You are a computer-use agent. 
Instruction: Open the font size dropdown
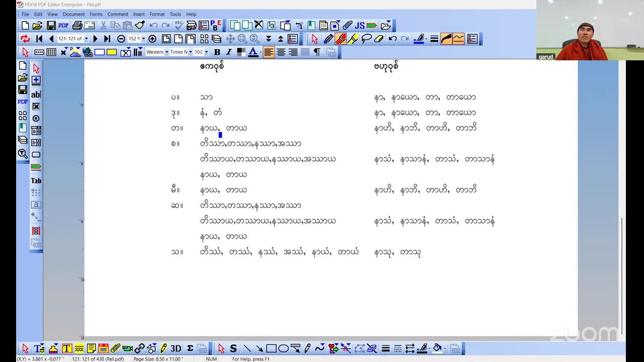coord(206,52)
